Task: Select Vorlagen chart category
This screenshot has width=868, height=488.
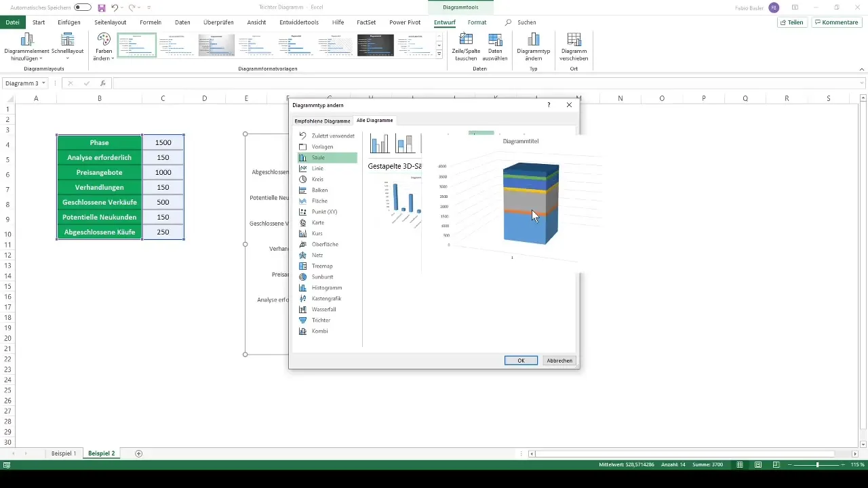Action: point(328,146)
